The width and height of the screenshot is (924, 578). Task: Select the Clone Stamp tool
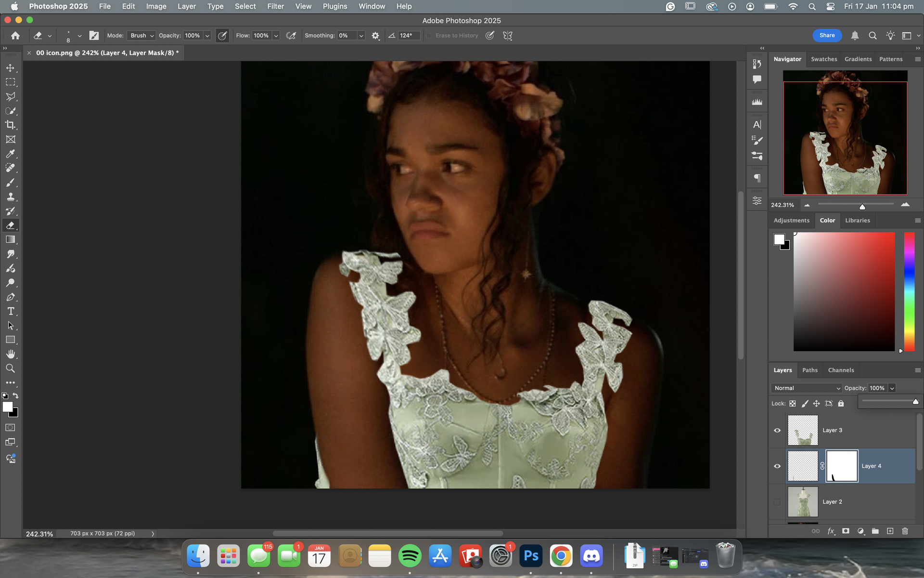click(10, 197)
